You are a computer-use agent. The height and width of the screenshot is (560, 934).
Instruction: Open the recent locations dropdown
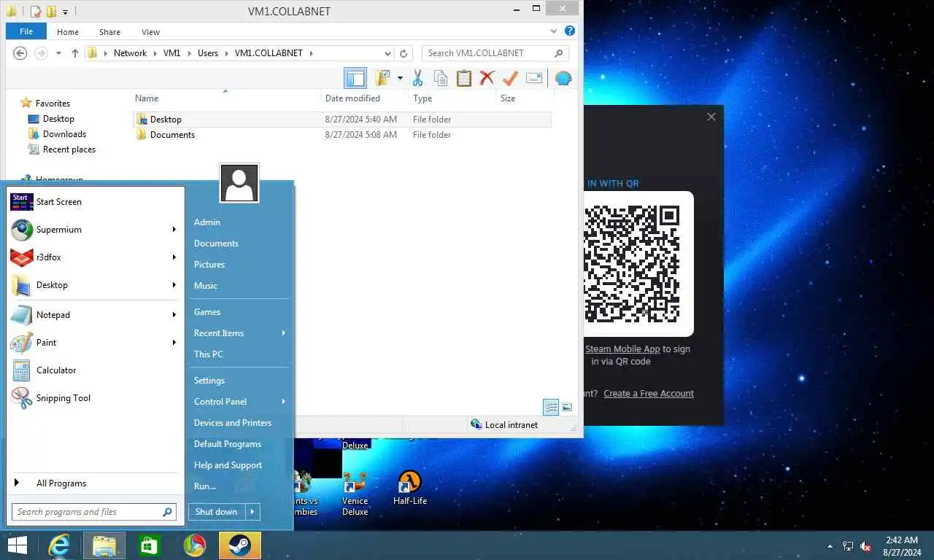[58, 53]
